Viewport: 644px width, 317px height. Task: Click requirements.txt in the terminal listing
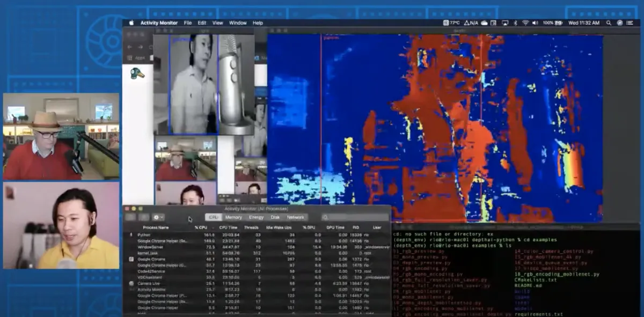(x=538, y=314)
